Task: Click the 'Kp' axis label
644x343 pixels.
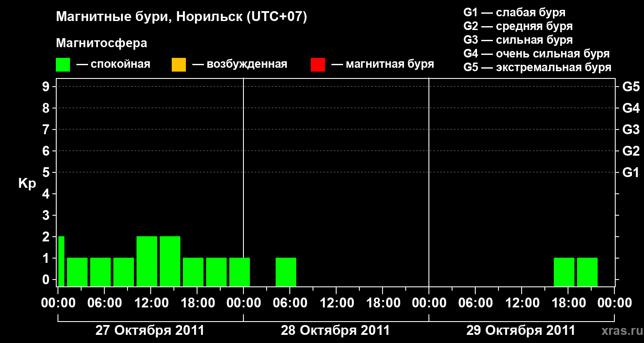Action: pos(27,184)
